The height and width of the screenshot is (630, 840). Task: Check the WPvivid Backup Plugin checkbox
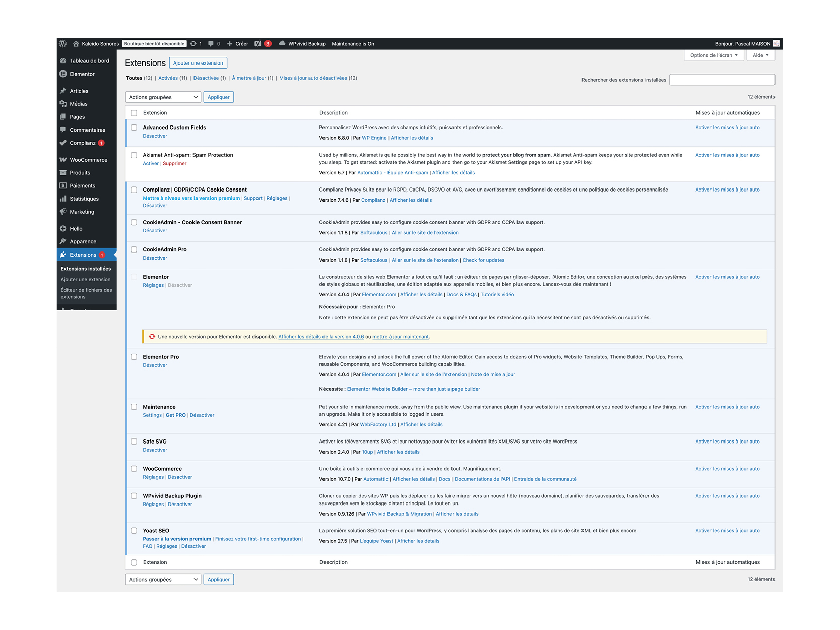[134, 496]
